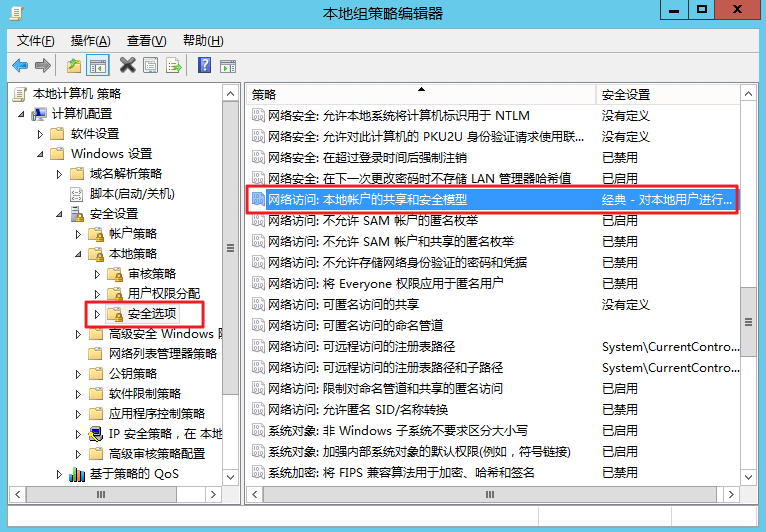
Task: Open the 查看(V) menu
Action: pyautogui.click(x=146, y=40)
